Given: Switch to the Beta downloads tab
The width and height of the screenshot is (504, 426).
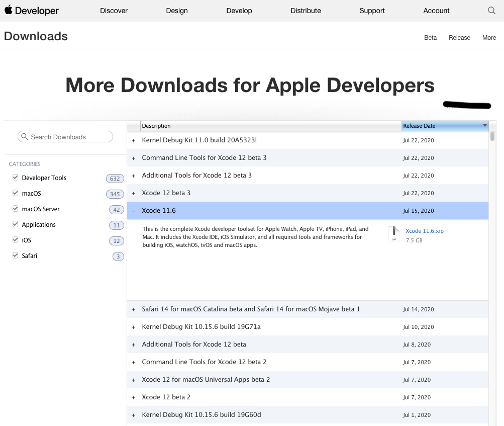Looking at the screenshot, I should click(431, 38).
